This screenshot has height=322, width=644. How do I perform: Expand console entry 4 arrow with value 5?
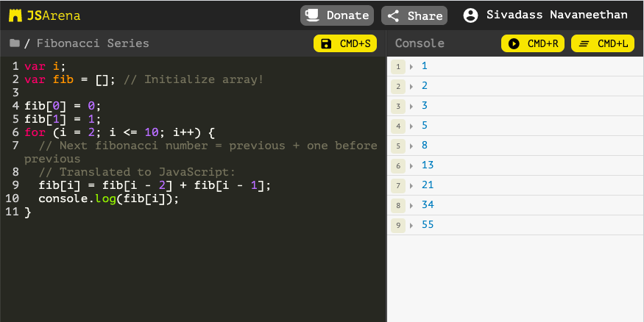pyautogui.click(x=411, y=126)
